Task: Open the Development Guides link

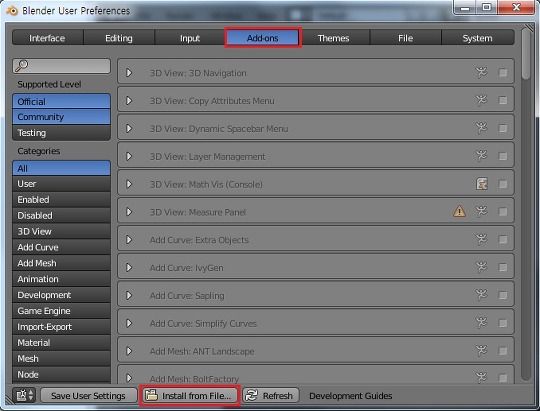Action: click(351, 396)
